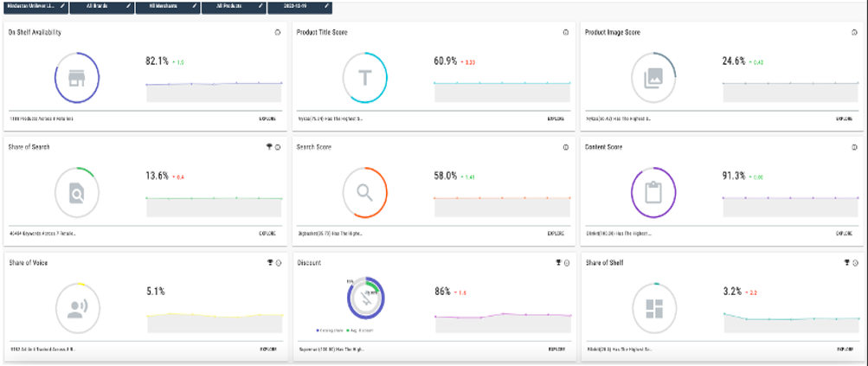This screenshot has width=868, height=366.
Task: Open info icon on Share of Shelf card
Action: click(x=855, y=262)
